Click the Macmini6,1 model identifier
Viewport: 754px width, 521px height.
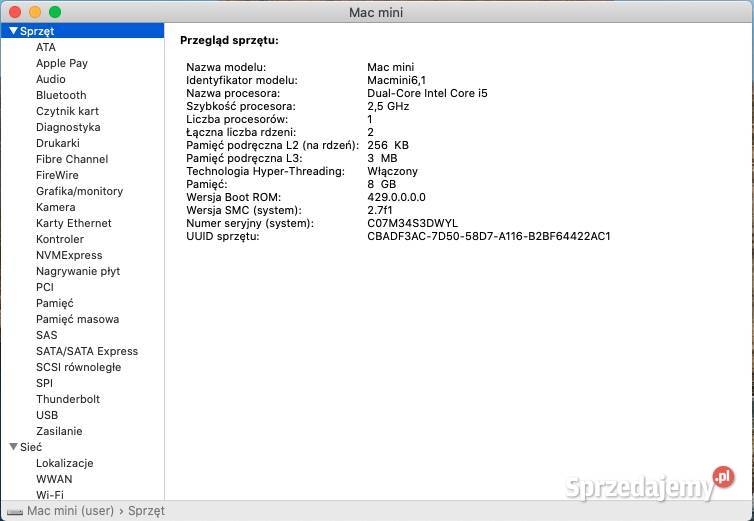396,80
